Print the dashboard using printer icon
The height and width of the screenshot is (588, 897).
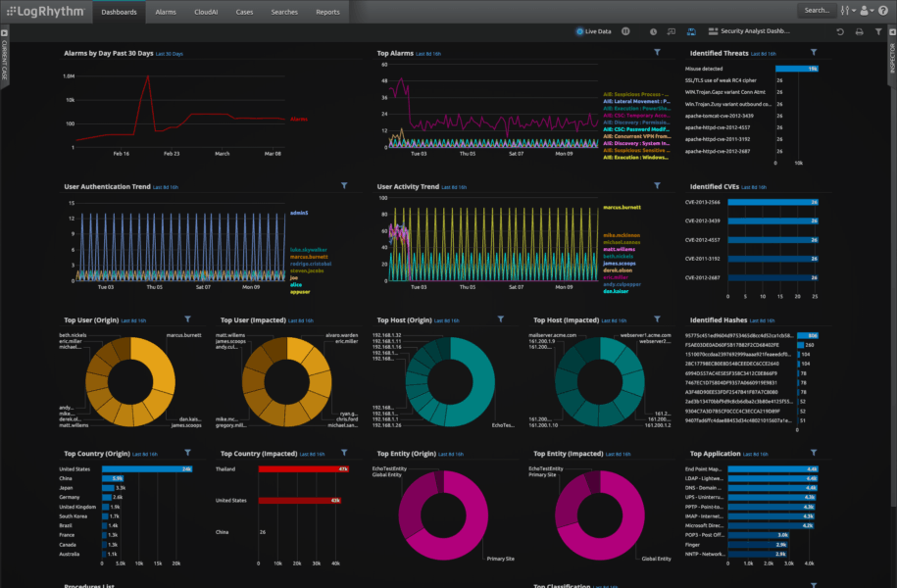[x=859, y=31]
